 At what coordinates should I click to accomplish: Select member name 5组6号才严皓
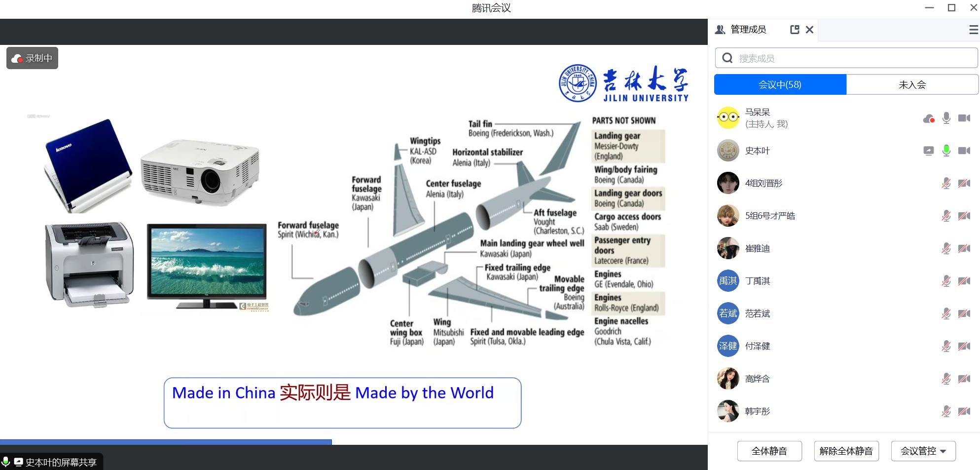pos(770,216)
